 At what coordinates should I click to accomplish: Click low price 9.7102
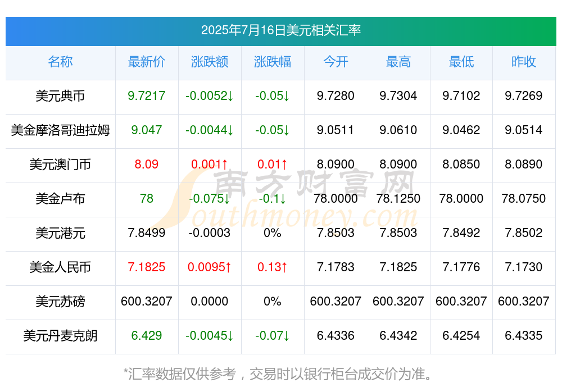pyautogui.click(x=461, y=95)
